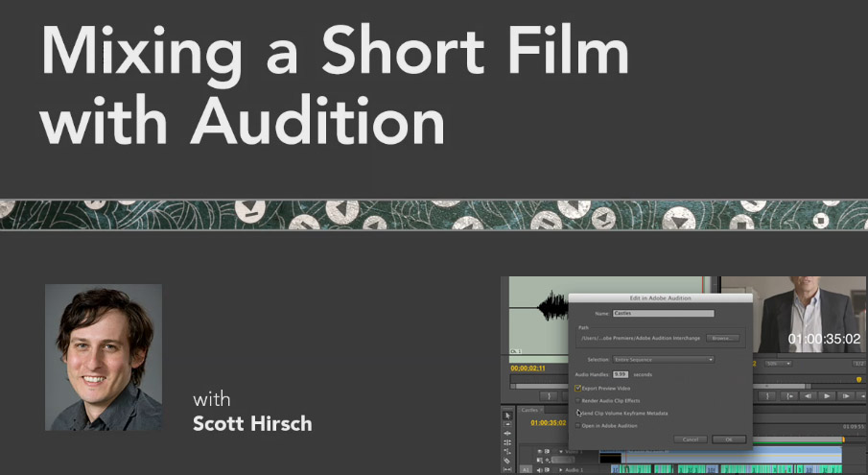Click the Go to In point button
Screen dimensions: 868x475
tap(789, 396)
